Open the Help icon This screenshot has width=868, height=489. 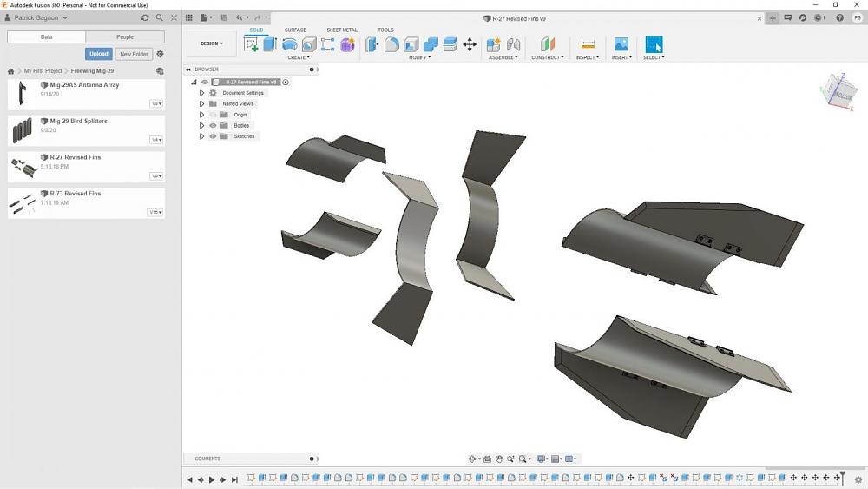click(839, 17)
